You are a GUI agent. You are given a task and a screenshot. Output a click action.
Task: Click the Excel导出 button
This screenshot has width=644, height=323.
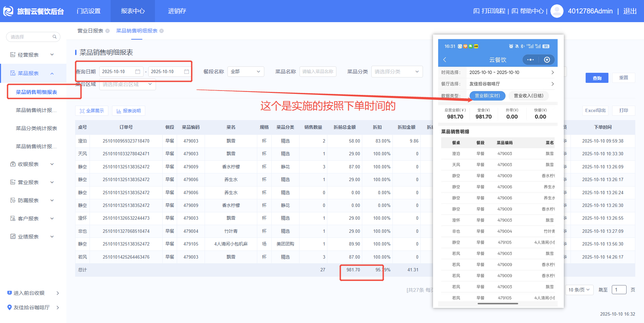pyautogui.click(x=595, y=110)
